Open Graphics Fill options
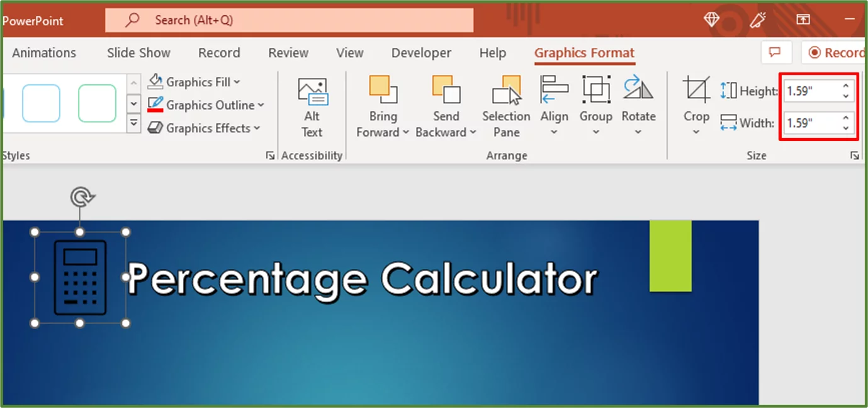Viewport: 868px width, 408px height. point(194,81)
